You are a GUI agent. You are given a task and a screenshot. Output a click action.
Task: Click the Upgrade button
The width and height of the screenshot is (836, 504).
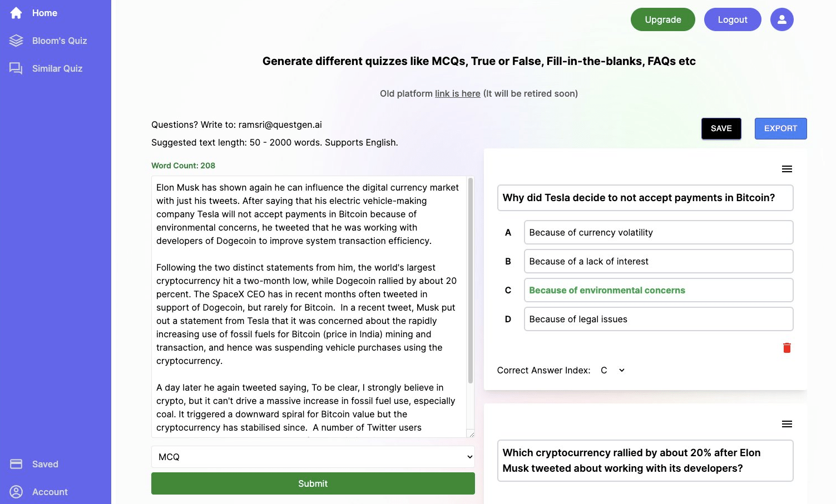(662, 19)
